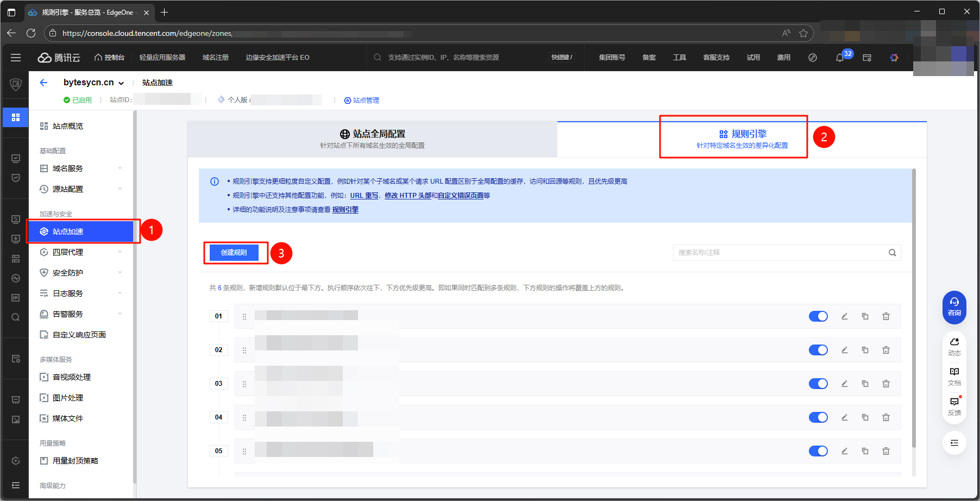Grab drag handle of rule 03
Viewport: 980px width, 501px height.
click(x=244, y=384)
